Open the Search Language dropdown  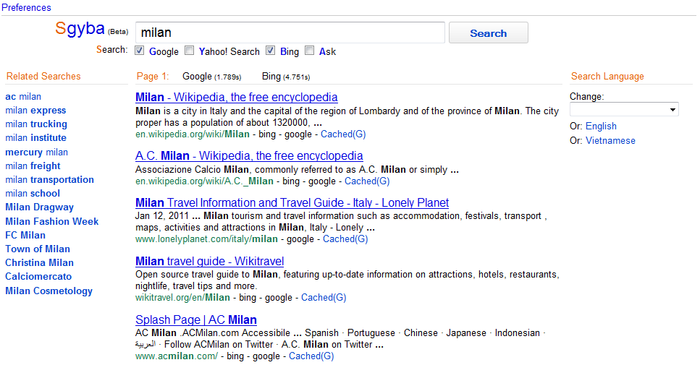[x=624, y=110]
